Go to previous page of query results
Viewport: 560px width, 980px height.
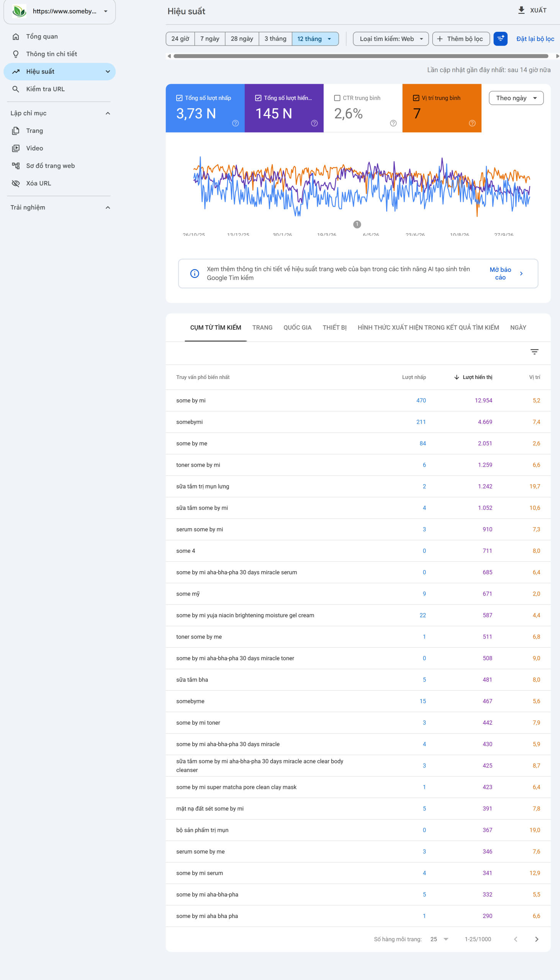[516, 939]
